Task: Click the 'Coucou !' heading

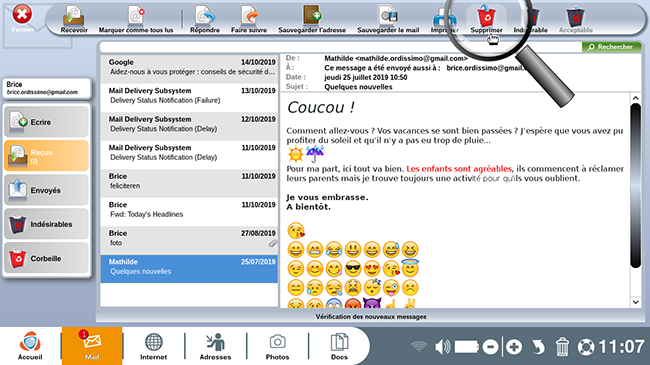Action: pyautogui.click(x=321, y=107)
